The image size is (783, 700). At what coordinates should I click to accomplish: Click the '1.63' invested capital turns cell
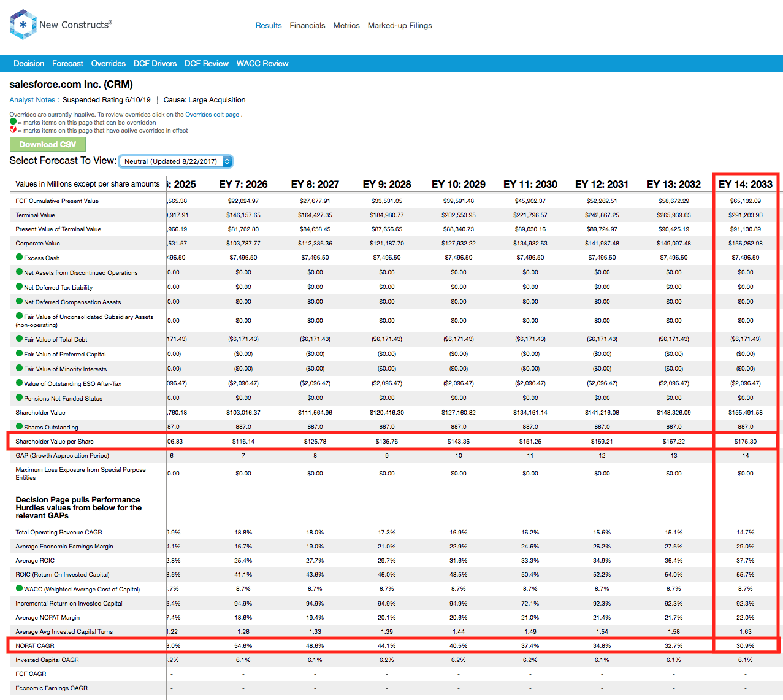coord(746,632)
